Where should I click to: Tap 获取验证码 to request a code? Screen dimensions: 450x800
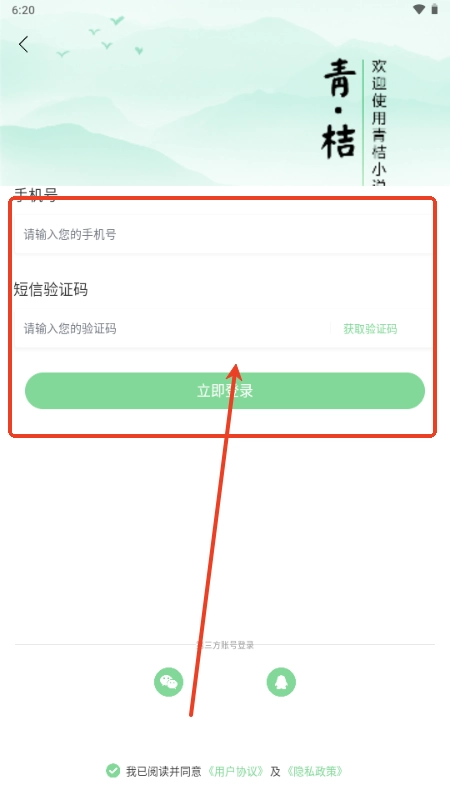[x=370, y=329]
